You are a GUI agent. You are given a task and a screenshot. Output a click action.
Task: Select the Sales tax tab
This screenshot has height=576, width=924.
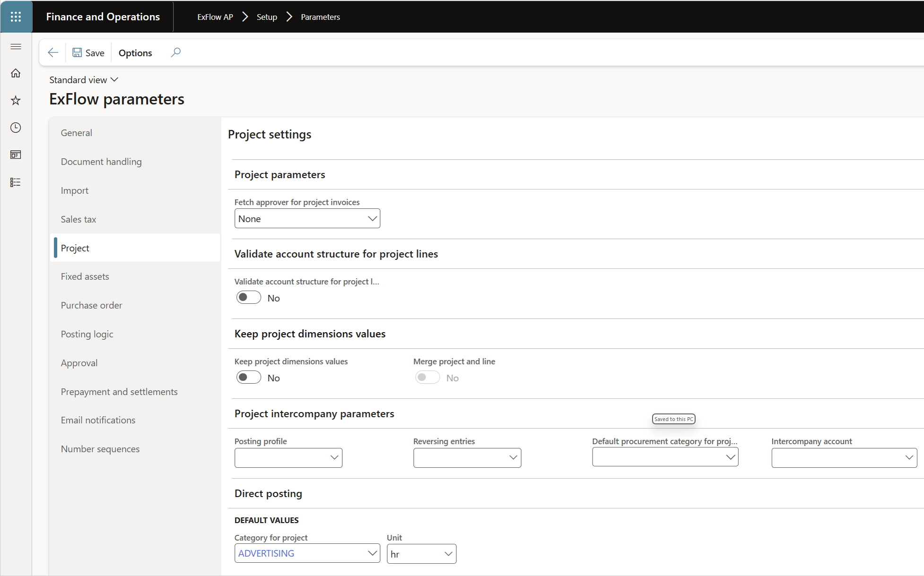click(x=135, y=219)
